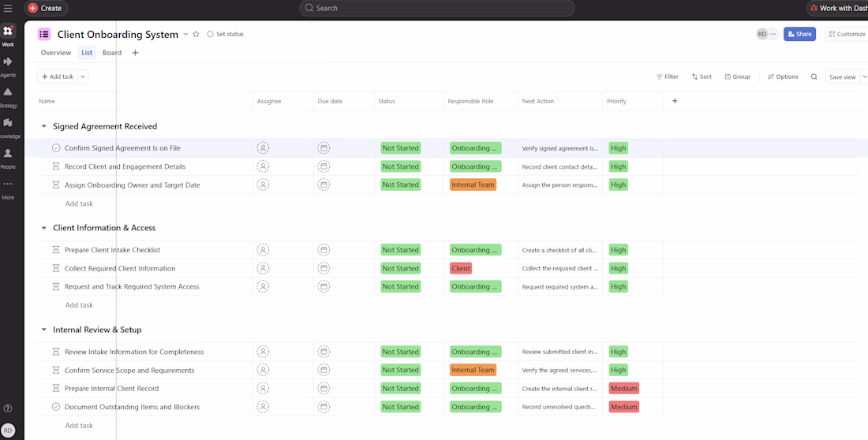This screenshot has height=440, width=868.
Task: Toggle the hourglass for Assign Onboarding Owner and Target Date
Action: [x=55, y=185]
